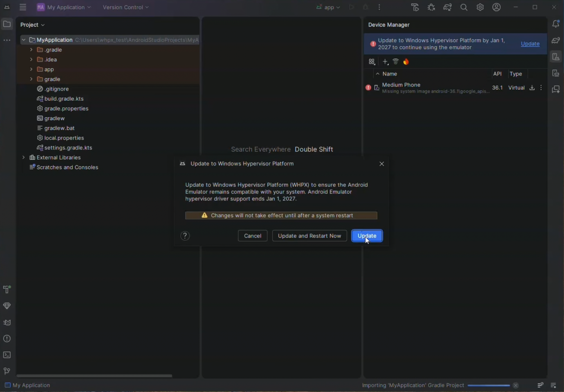Click the Medium Phone error icon

click(368, 88)
